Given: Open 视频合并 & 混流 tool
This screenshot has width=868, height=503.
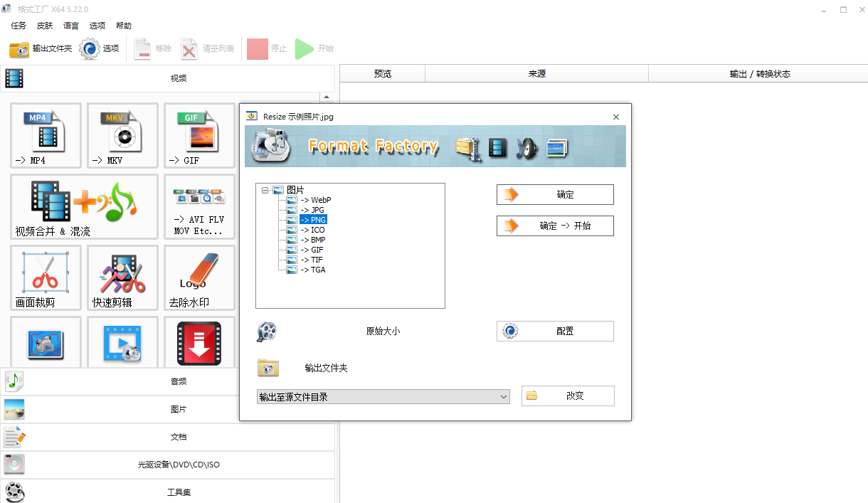Looking at the screenshot, I should tap(84, 206).
